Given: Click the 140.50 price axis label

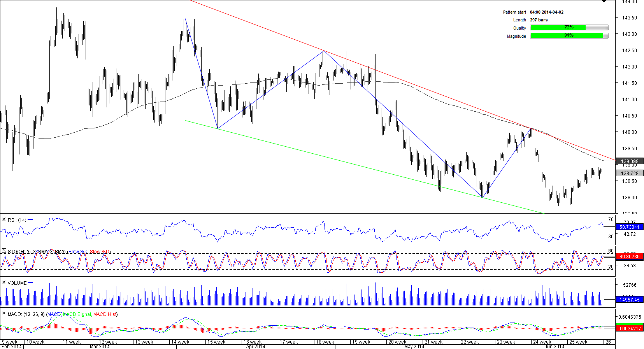Looking at the screenshot, I should 630,116.
